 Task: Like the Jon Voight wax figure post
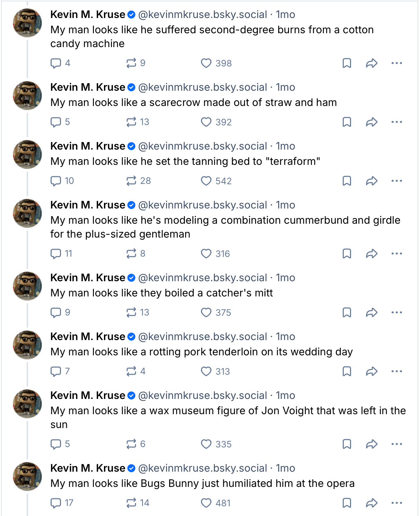(x=206, y=444)
